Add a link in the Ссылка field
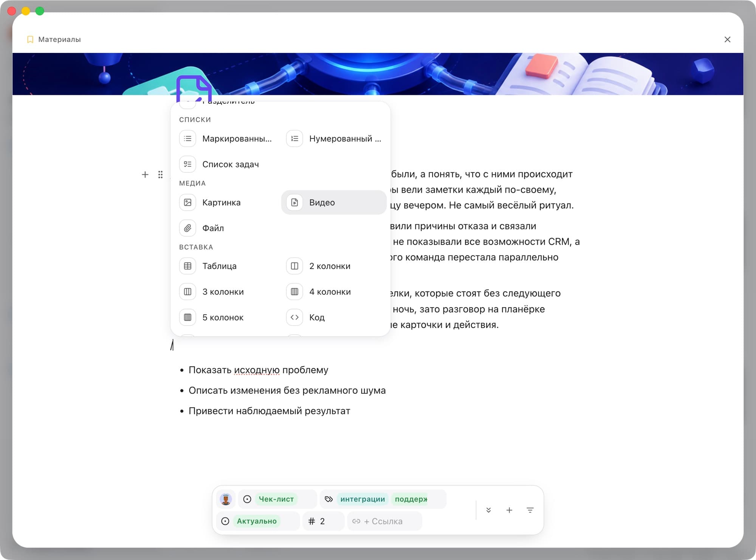This screenshot has width=756, height=560. pyautogui.click(x=384, y=521)
